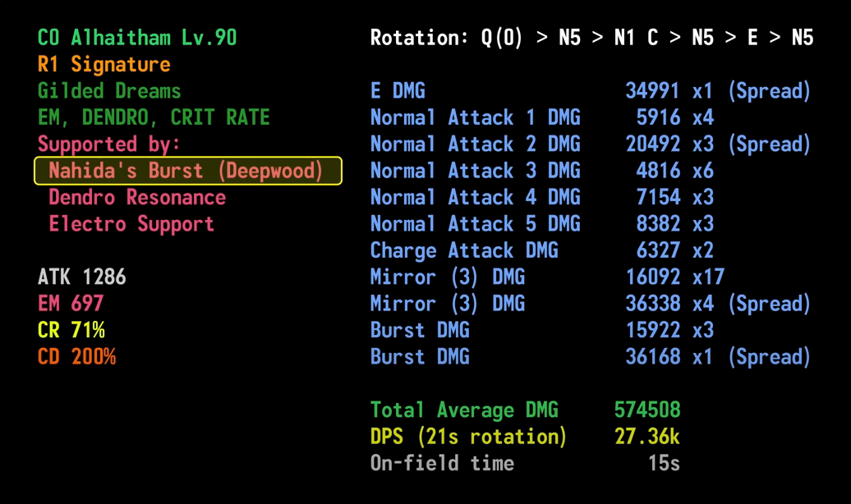Click the value 7154 x3
The width and height of the screenshot is (851, 504).
[x=674, y=198]
